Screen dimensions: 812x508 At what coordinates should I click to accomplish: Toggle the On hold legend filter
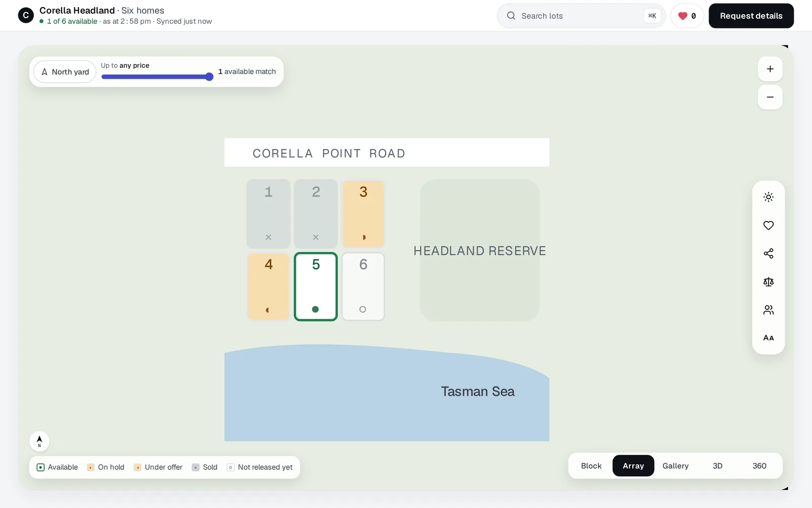click(x=106, y=467)
